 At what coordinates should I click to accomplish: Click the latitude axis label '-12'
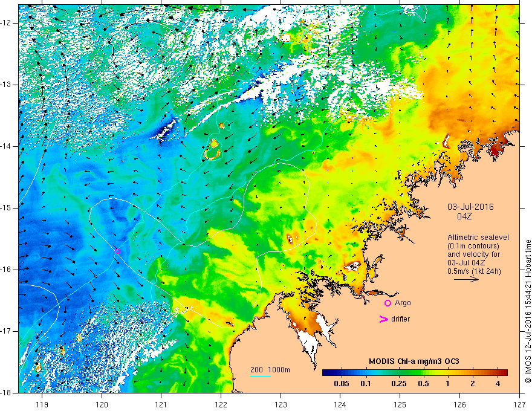7,23
